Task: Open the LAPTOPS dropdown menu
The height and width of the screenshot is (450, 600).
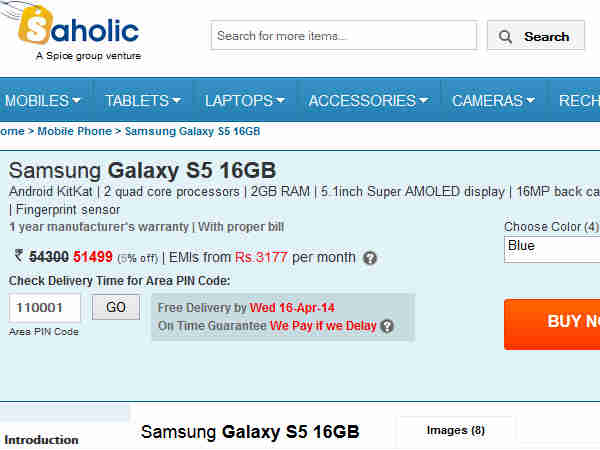Action: [245, 101]
